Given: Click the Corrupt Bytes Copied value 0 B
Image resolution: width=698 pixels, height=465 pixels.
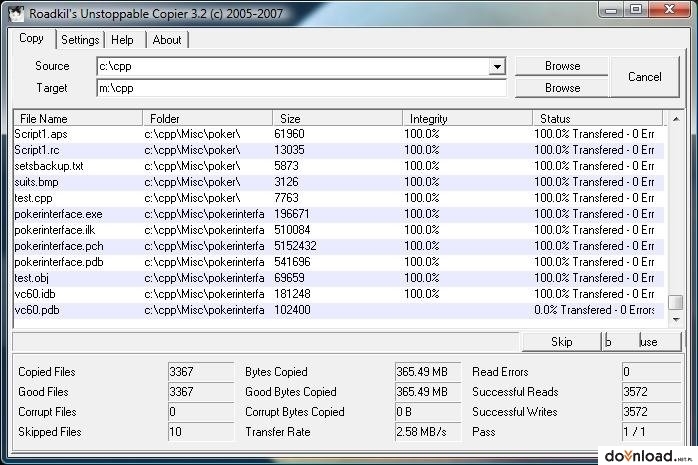Looking at the screenshot, I should (428, 412).
